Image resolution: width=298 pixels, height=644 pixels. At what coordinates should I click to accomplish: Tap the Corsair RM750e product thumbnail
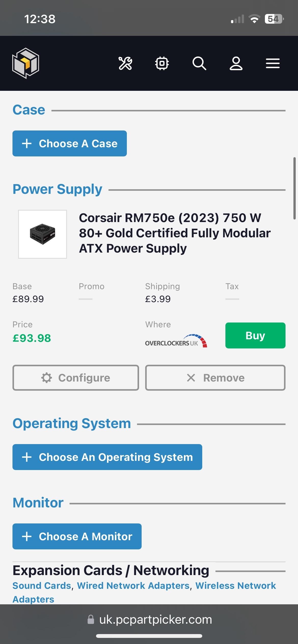43,234
